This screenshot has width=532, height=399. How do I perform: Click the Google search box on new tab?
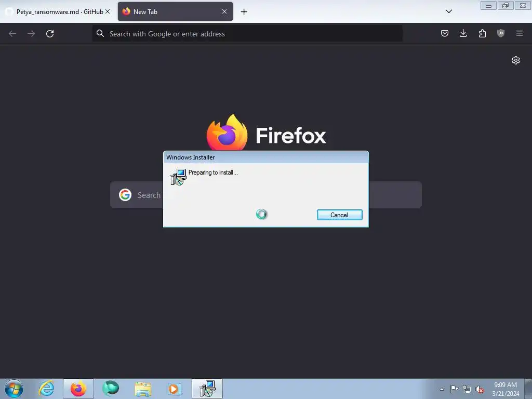pyautogui.click(x=266, y=195)
